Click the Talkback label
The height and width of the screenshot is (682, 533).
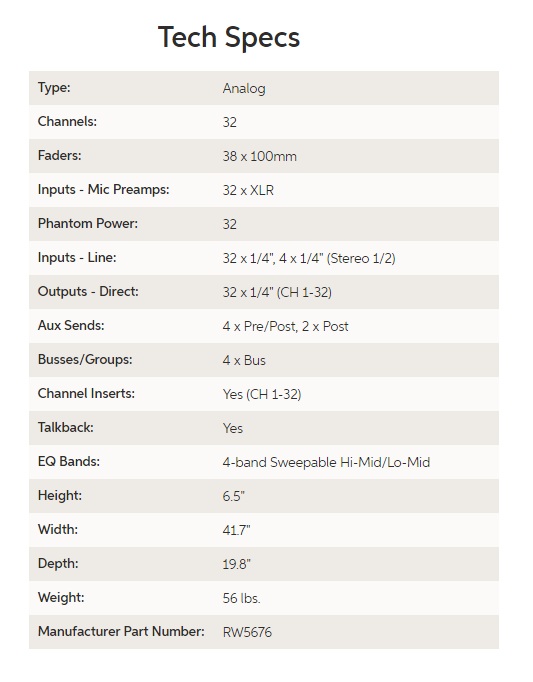[66, 428]
